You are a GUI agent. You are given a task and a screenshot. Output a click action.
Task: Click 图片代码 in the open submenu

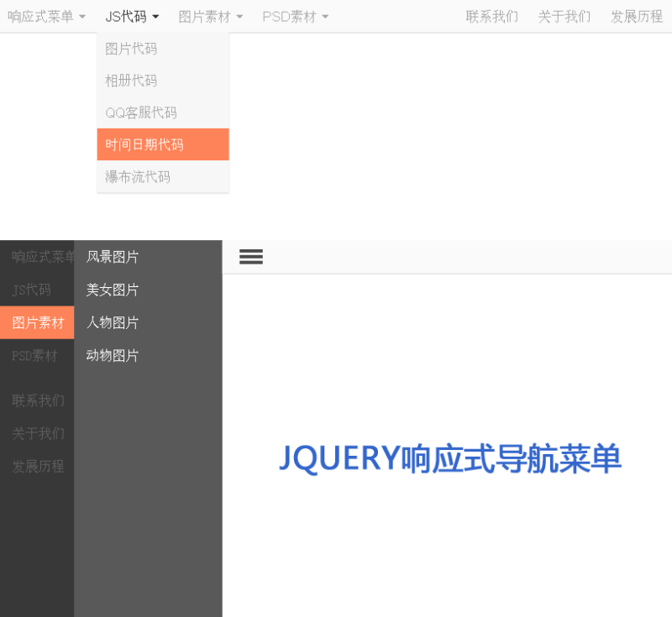click(x=130, y=49)
